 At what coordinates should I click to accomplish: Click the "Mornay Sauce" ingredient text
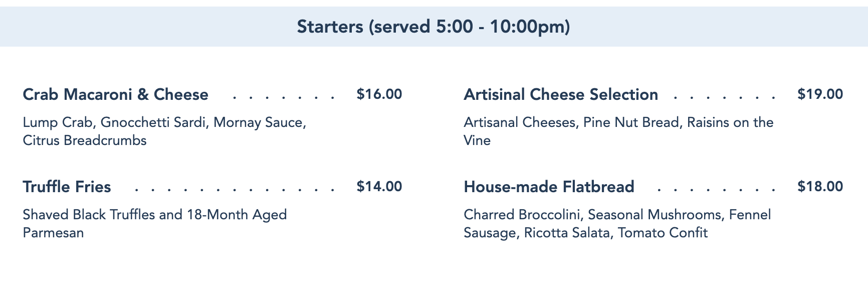(x=259, y=122)
